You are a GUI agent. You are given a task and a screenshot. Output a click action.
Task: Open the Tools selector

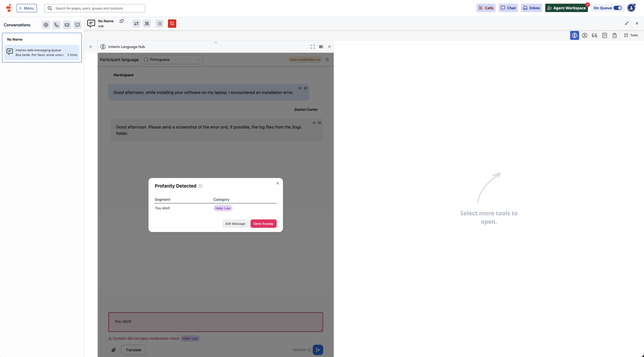pyautogui.click(x=631, y=35)
